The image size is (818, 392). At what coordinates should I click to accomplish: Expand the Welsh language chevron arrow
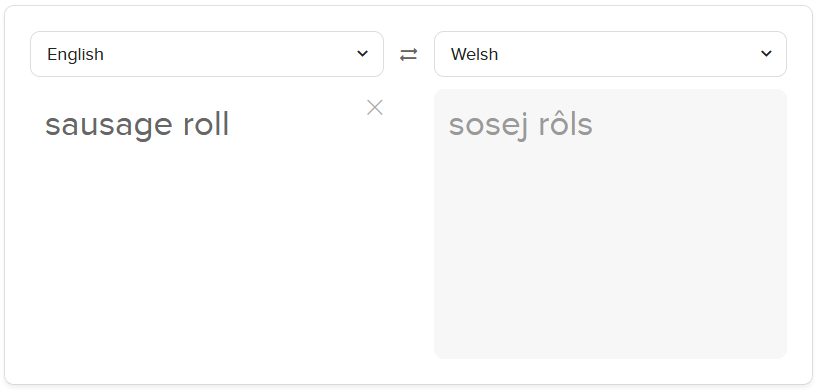(766, 54)
